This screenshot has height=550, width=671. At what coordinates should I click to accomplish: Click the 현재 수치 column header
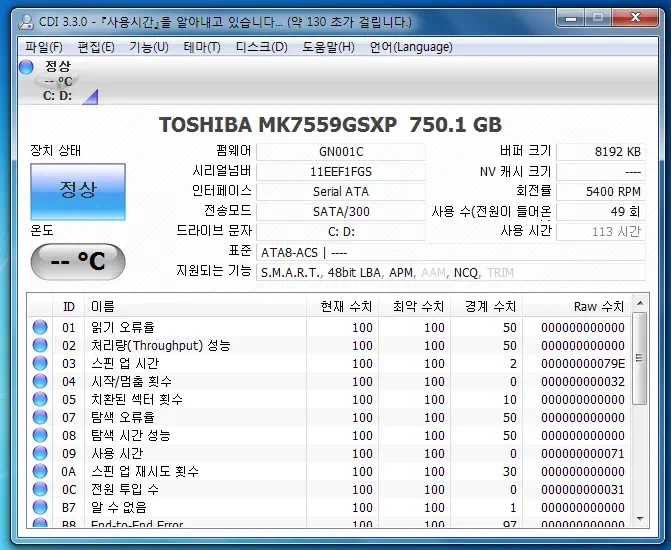click(342, 306)
